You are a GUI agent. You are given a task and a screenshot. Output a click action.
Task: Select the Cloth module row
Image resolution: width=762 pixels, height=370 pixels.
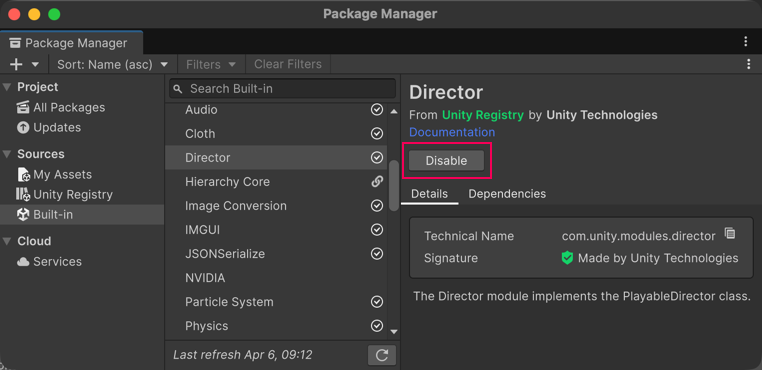pyautogui.click(x=276, y=134)
